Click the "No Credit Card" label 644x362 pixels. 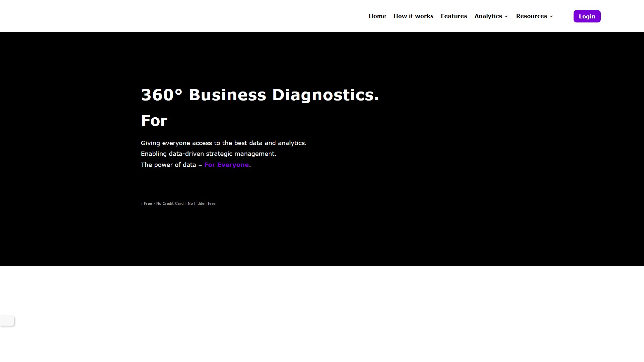170,203
